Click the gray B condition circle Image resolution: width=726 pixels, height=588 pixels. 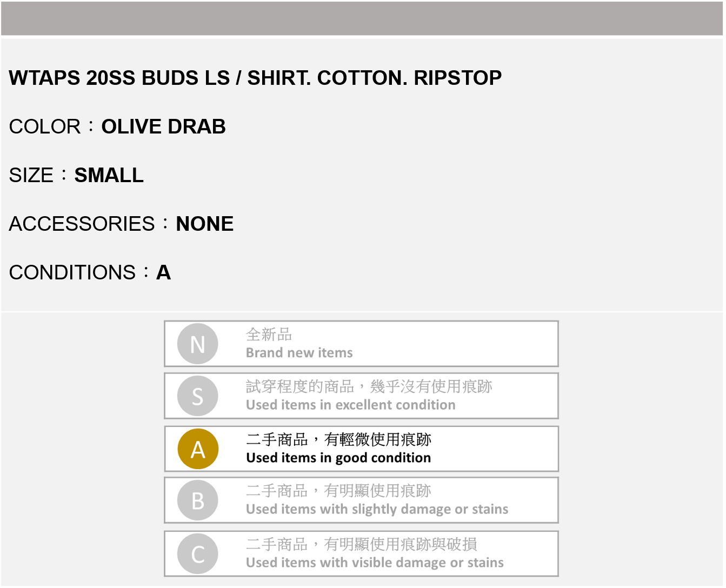click(198, 500)
